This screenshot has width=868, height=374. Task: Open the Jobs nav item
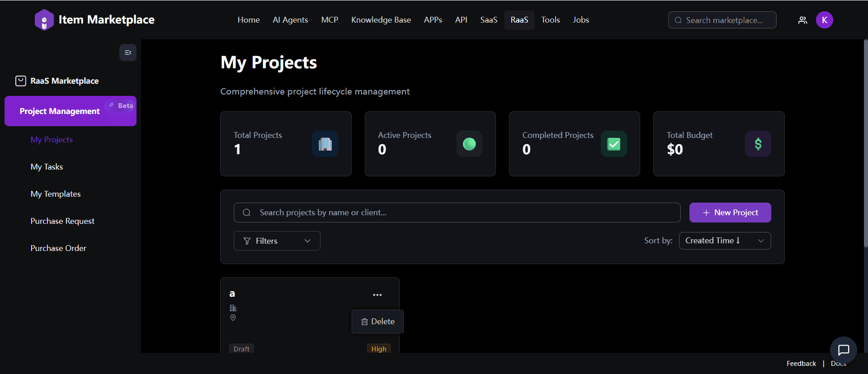[581, 20]
